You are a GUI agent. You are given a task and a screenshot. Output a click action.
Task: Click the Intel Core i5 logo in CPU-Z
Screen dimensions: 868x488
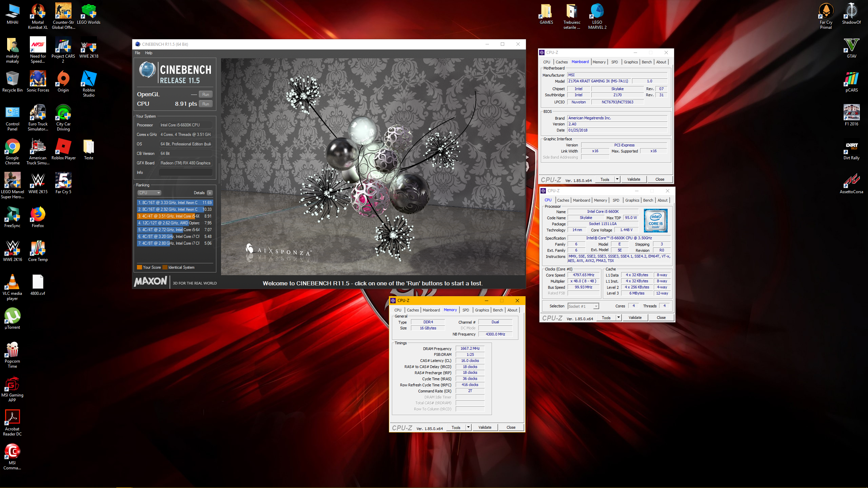click(656, 221)
